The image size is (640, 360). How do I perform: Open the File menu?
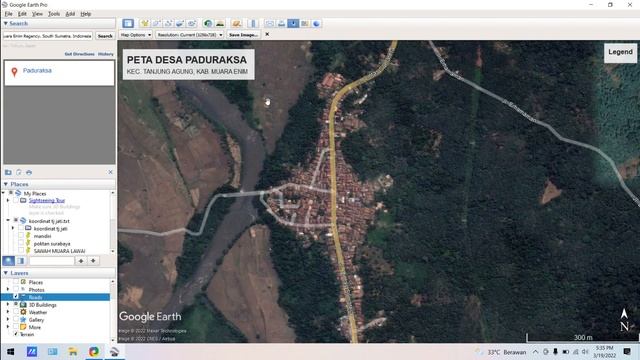[9, 14]
